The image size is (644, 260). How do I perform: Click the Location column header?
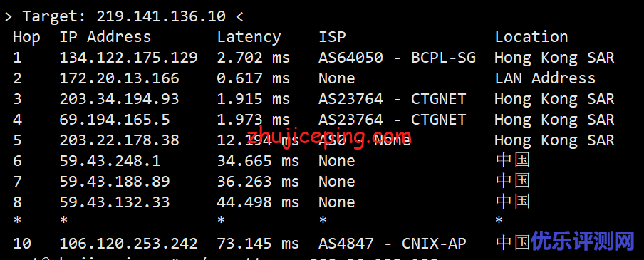point(531,37)
